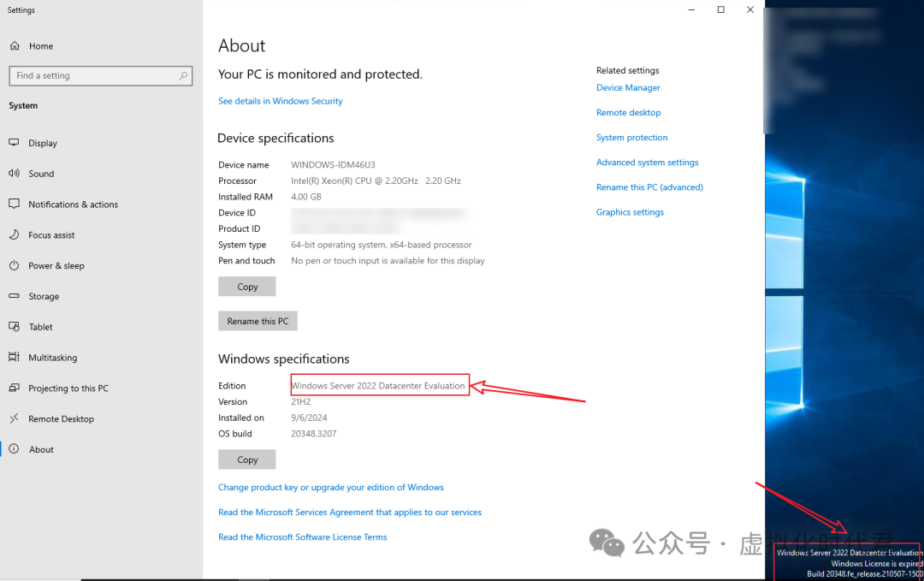924x581 pixels.
Task: Click the OS build 20348.3207 value
Action: coord(313,434)
